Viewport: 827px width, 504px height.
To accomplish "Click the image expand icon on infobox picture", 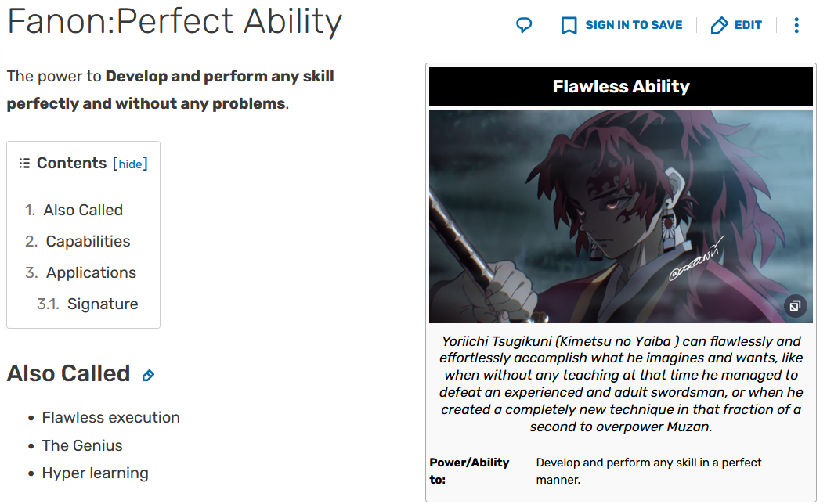I will [795, 305].
